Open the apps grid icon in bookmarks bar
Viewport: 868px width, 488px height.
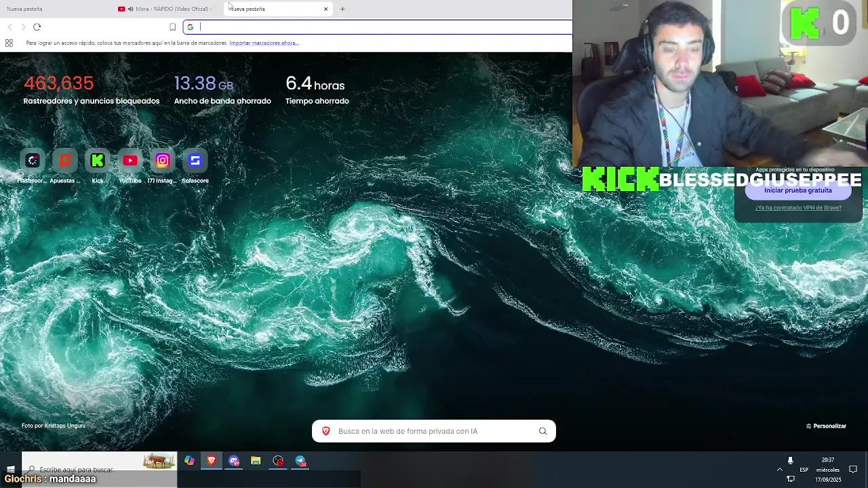click(9, 43)
